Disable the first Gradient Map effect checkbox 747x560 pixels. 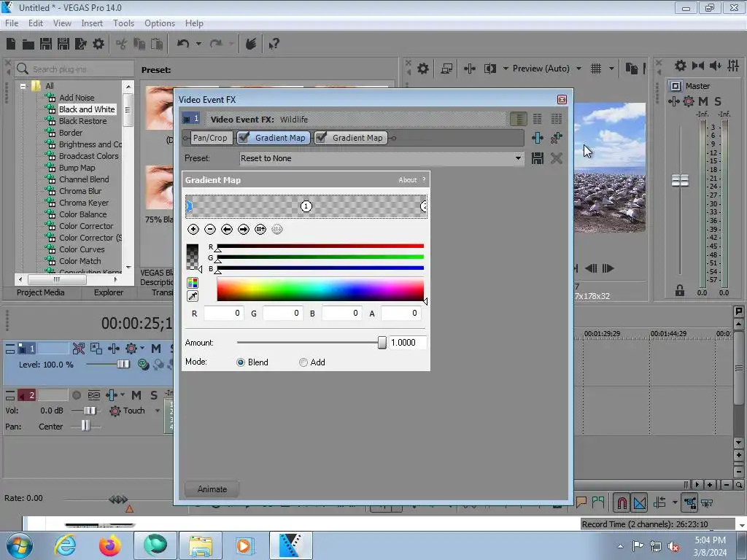pyautogui.click(x=244, y=138)
